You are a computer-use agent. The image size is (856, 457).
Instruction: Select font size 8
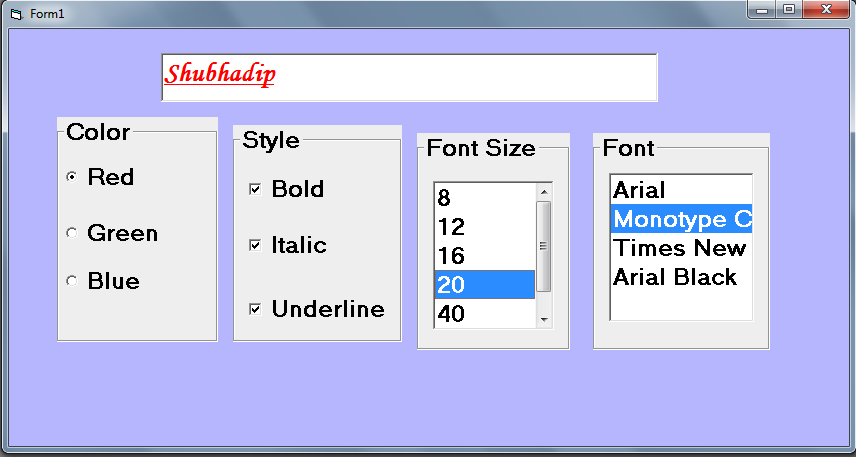484,198
